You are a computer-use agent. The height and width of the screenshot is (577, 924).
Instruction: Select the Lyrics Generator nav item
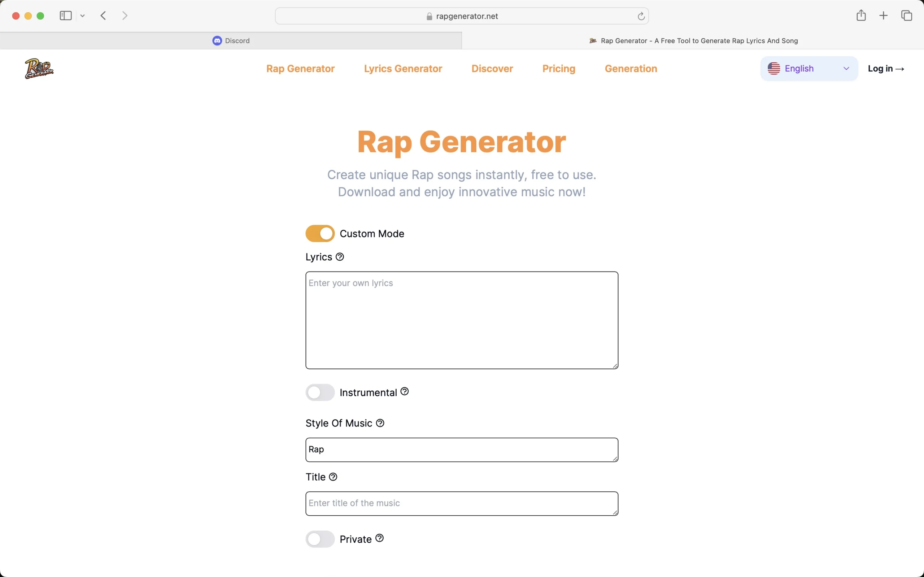click(x=403, y=69)
